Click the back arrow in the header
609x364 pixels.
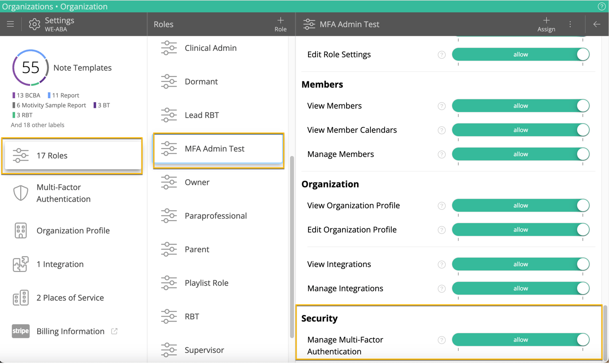(x=597, y=24)
